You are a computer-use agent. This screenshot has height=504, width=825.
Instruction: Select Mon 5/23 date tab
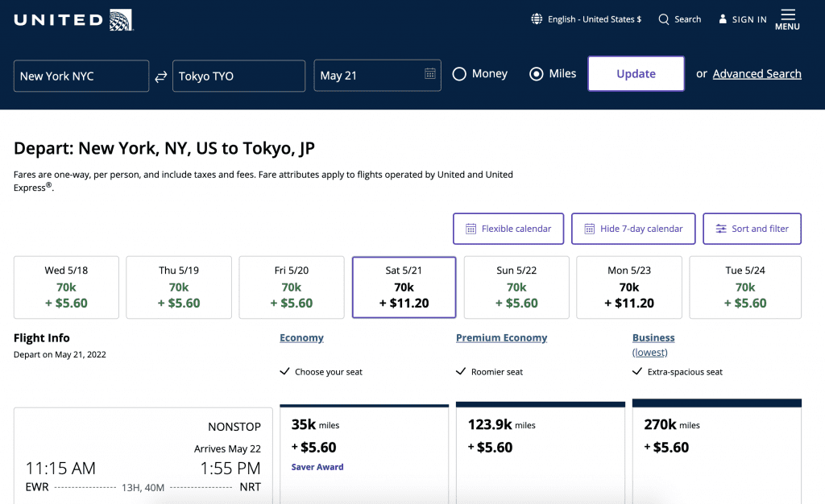tap(629, 287)
